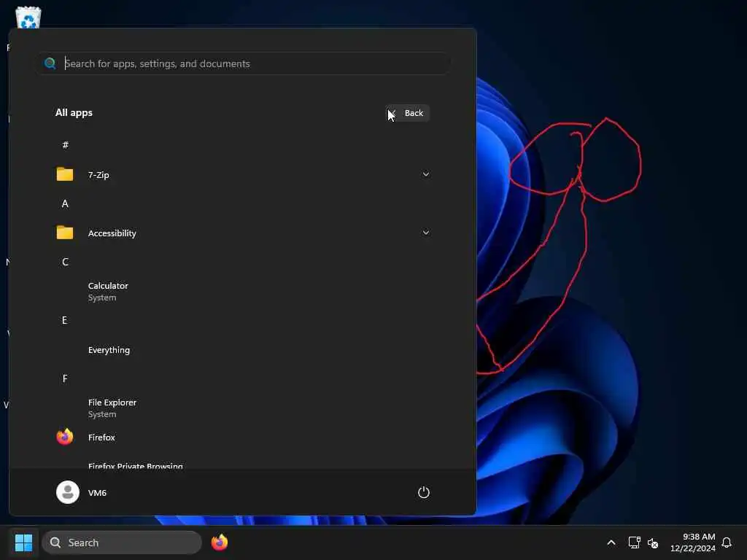
Task: Click the taskbar Search box
Action: pos(122,542)
